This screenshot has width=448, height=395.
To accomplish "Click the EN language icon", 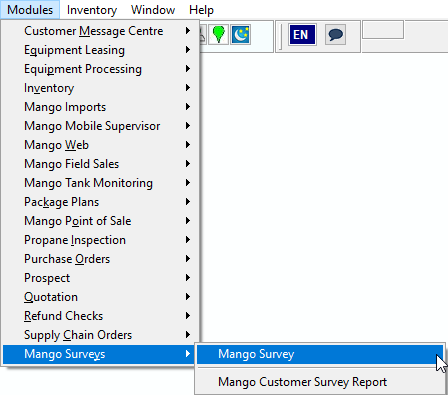I will (302, 34).
